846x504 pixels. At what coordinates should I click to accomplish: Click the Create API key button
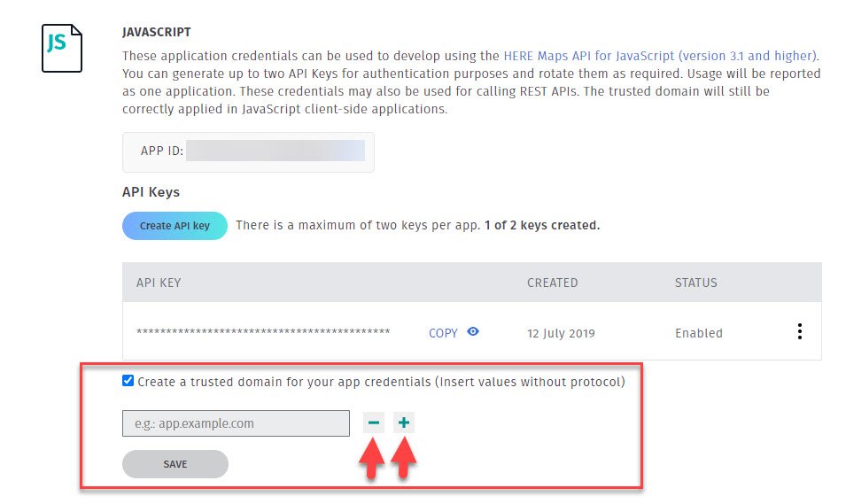point(175,226)
